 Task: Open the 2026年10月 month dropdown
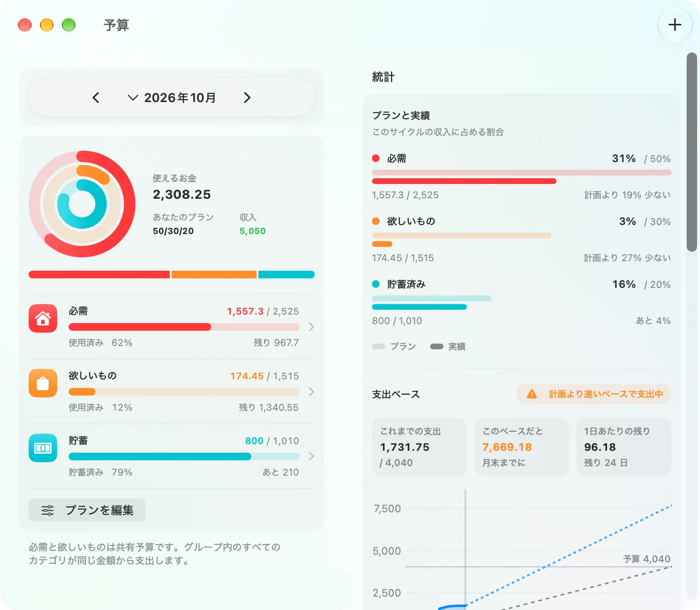click(171, 97)
